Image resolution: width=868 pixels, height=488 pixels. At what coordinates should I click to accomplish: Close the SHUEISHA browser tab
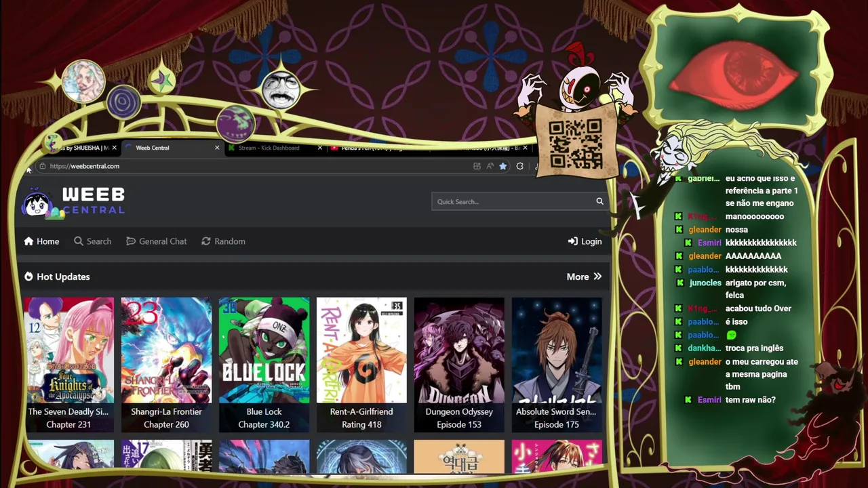(114, 148)
